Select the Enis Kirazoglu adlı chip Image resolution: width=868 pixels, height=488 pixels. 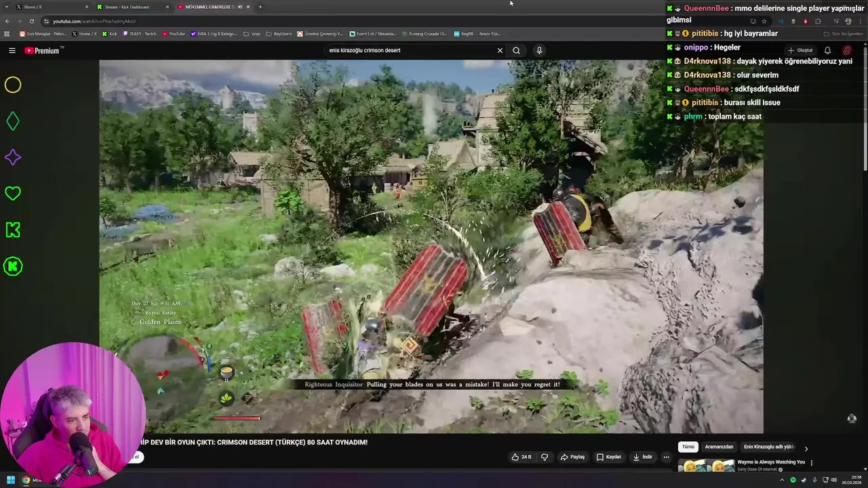[x=769, y=447]
